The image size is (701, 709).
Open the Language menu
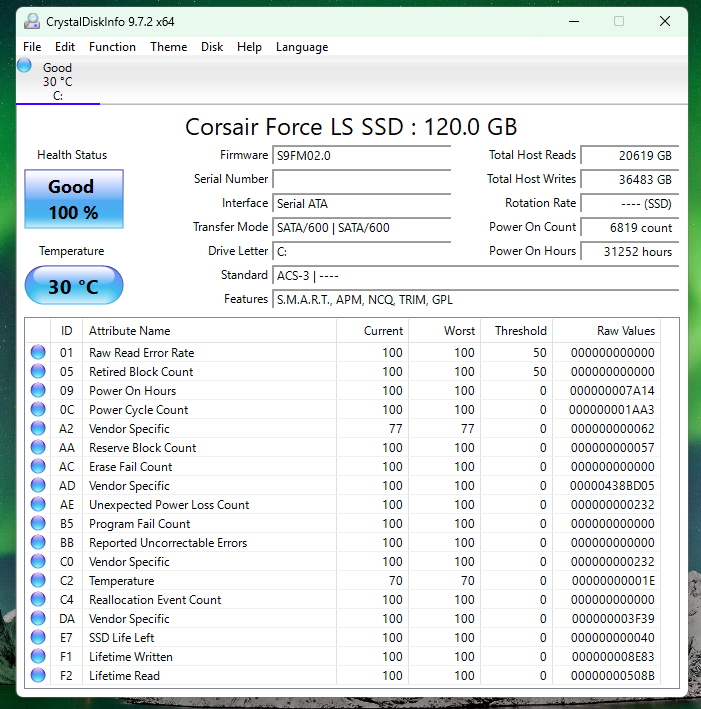point(301,47)
